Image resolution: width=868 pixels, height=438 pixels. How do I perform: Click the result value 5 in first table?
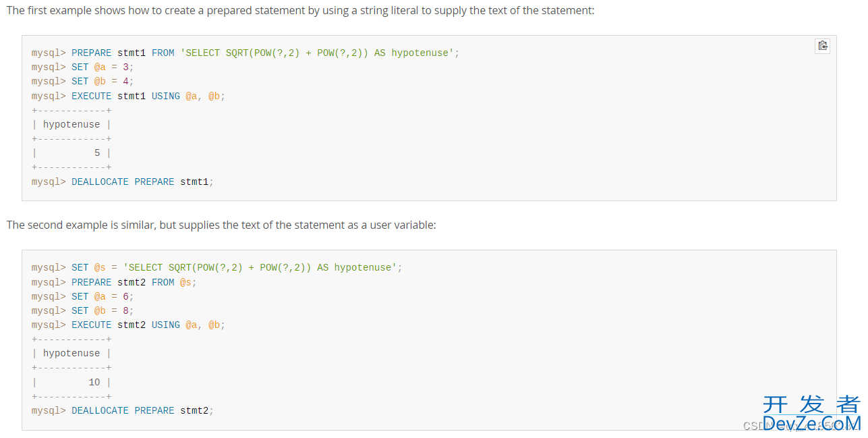tap(97, 153)
